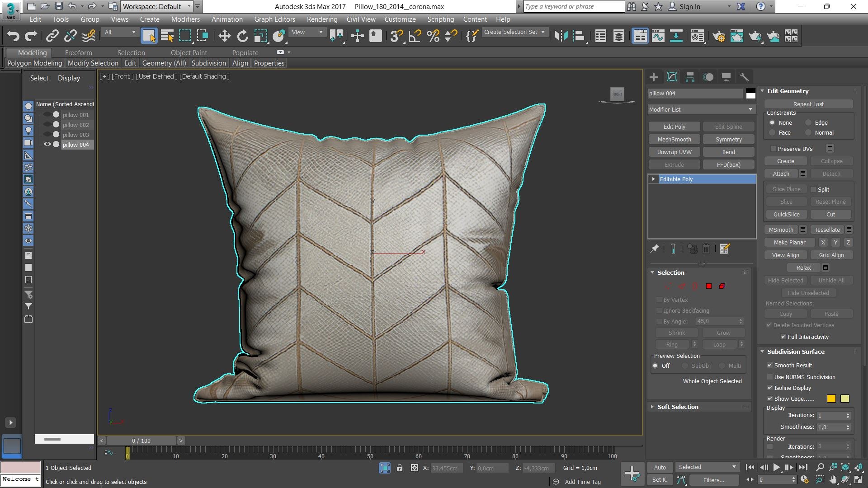Screen dimensions: 868x488
Task: Click the Pin Stack icon
Action: point(654,249)
